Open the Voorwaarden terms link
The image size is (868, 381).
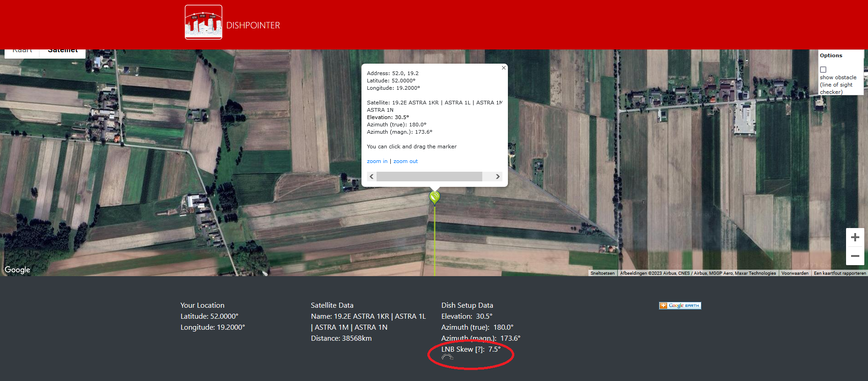click(x=795, y=273)
